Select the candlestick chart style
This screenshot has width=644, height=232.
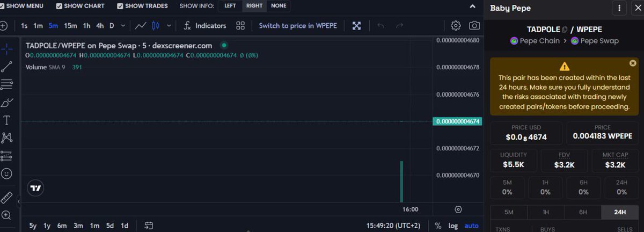[156, 26]
